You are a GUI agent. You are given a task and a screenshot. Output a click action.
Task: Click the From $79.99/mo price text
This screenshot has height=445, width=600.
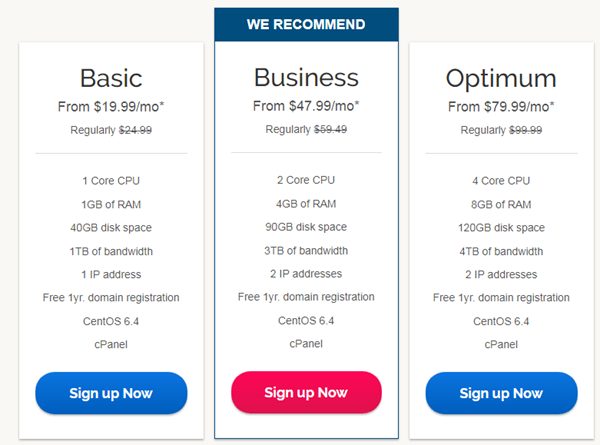[501, 106]
